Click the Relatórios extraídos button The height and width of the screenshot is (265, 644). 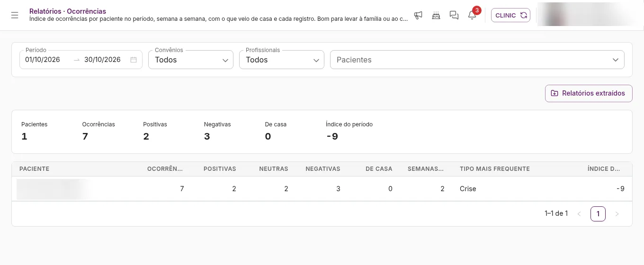589,93
